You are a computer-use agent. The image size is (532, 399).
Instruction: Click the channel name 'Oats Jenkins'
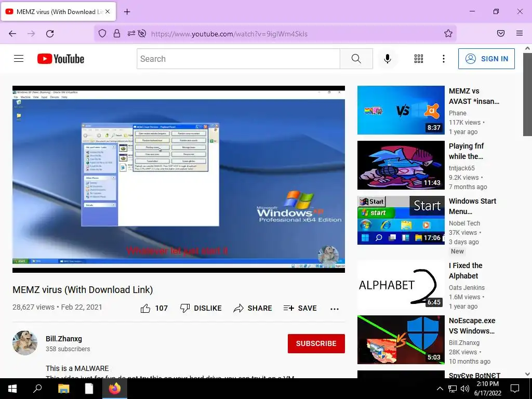467,287
